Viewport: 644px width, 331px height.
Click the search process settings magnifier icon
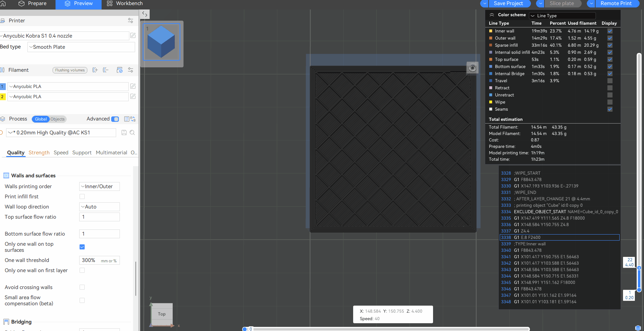point(132,133)
